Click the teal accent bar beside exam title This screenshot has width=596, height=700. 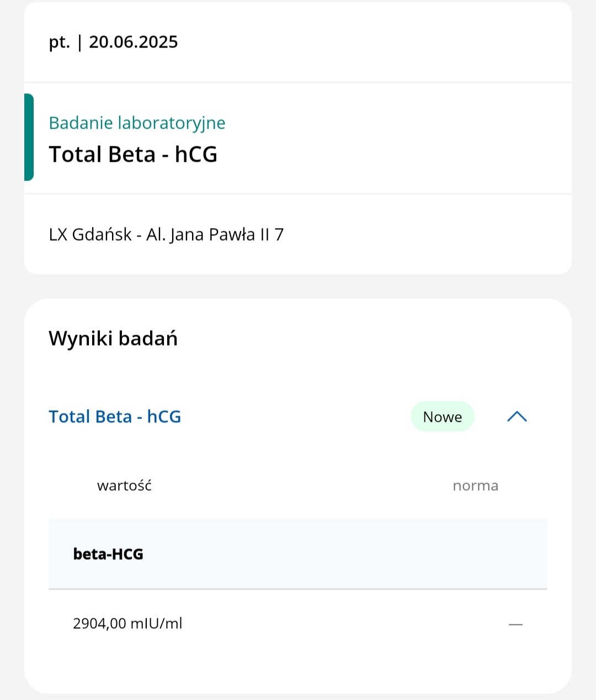(29, 137)
